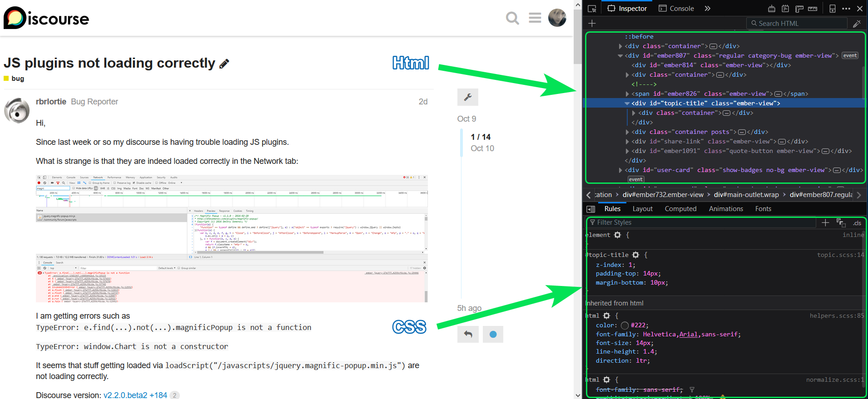Open the Computed styles tab
The width and height of the screenshot is (868, 399).
click(680, 209)
